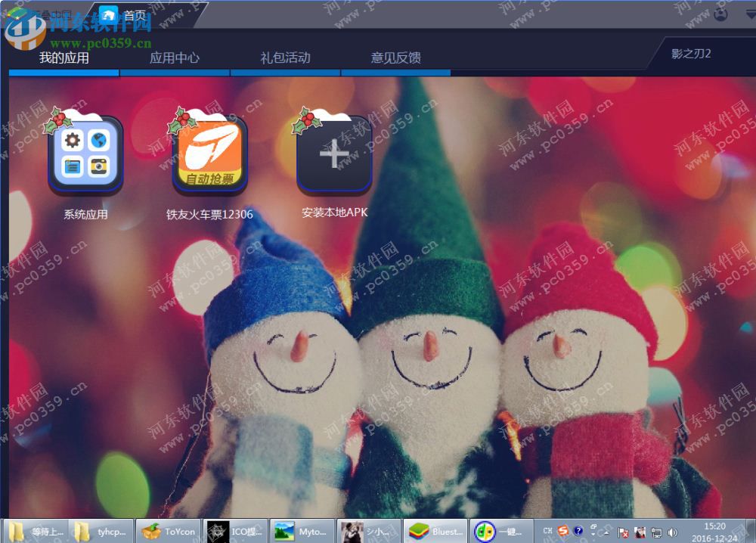Open the home icon on 首页 tab
Screen dimensions: 756x543
tap(109, 15)
